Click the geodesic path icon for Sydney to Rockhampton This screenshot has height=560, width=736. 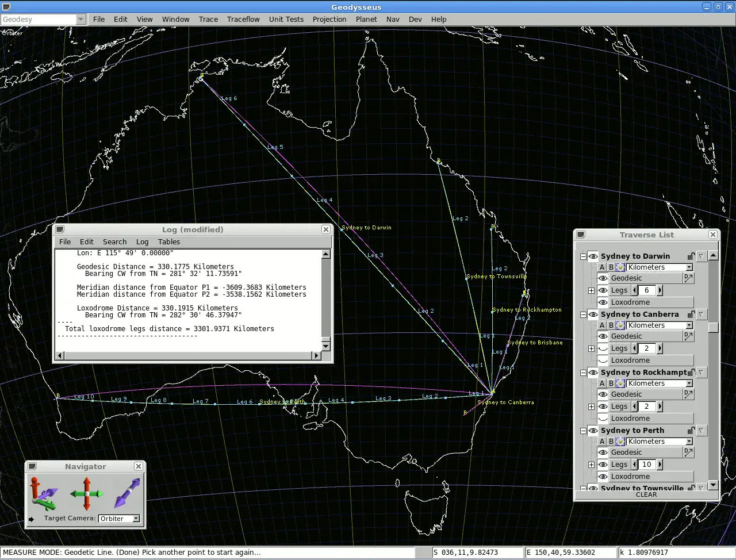click(688, 394)
